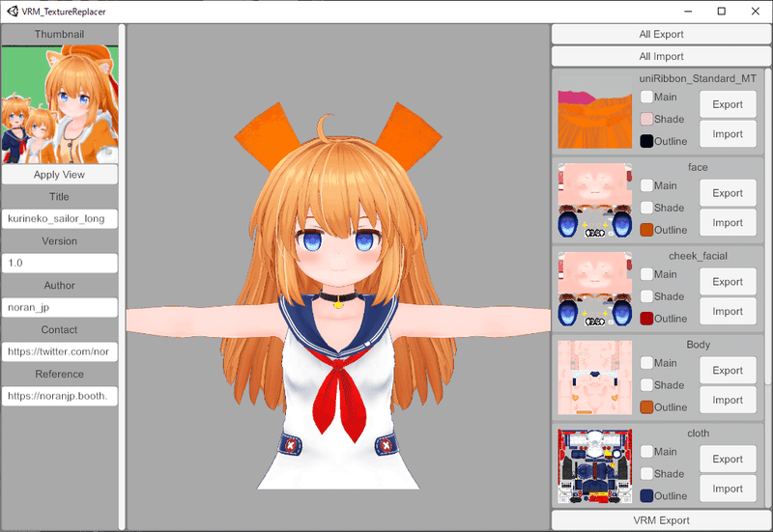Click the Unity logo in title bar

[13, 11]
